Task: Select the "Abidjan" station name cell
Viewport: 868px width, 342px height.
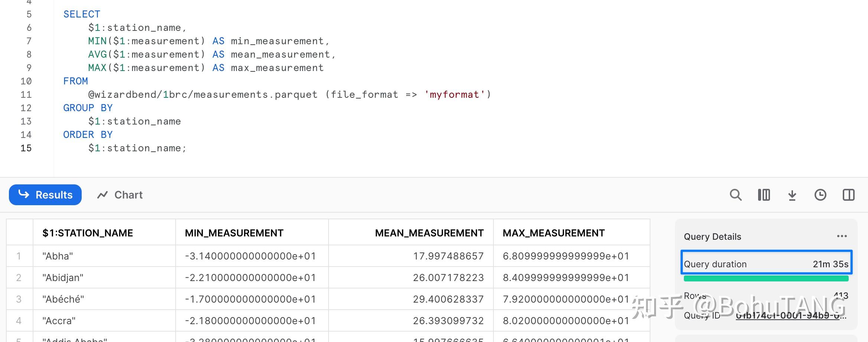Action: coord(63,278)
